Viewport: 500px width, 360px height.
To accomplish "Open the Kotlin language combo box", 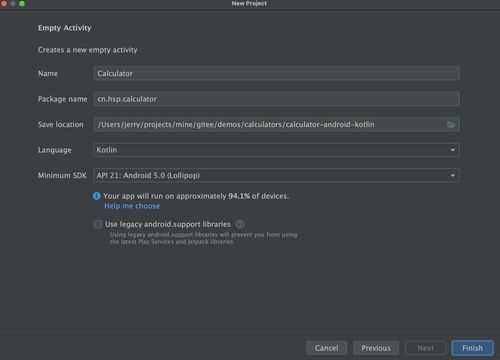I will [276, 150].
